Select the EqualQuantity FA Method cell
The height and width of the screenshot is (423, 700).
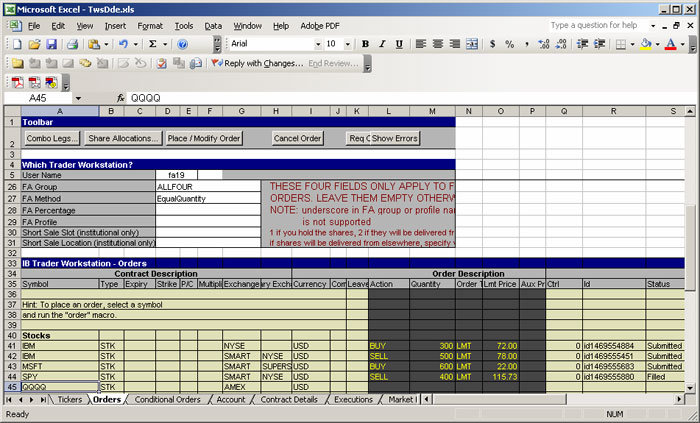(x=208, y=199)
